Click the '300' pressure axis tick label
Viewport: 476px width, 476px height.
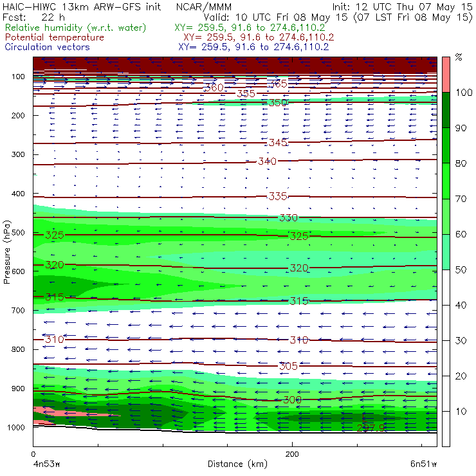click(18, 154)
